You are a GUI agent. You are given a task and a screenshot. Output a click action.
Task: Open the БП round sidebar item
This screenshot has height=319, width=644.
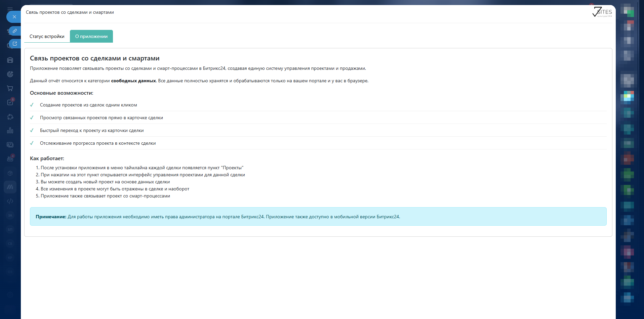tap(10, 229)
